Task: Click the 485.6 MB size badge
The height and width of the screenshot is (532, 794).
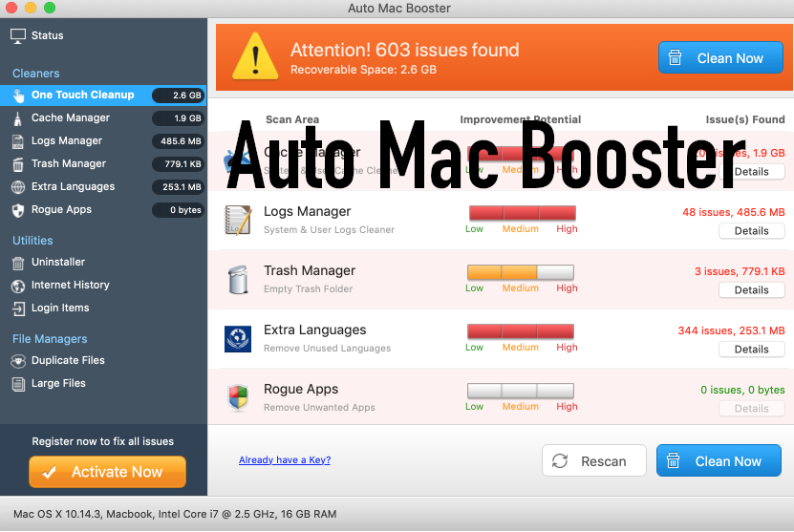Action: (179, 141)
